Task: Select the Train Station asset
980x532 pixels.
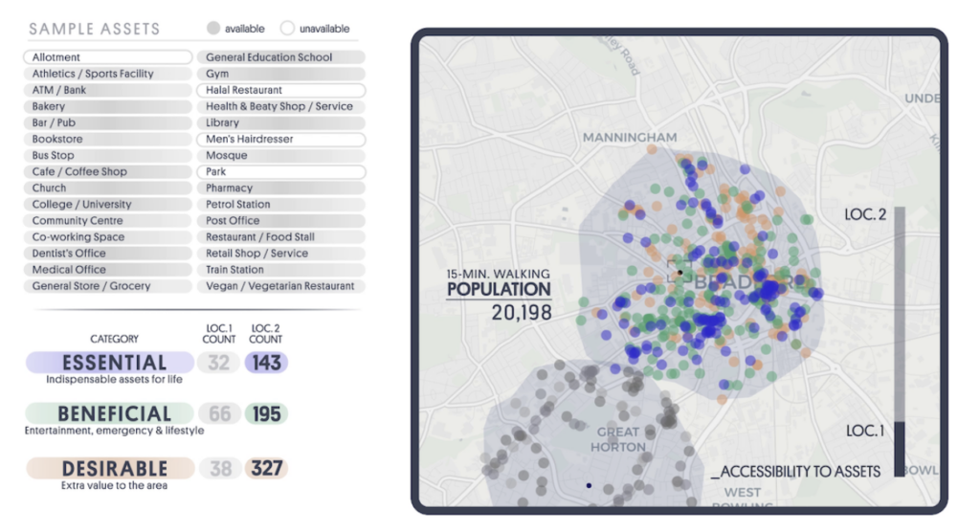Action: (x=280, y=270)
